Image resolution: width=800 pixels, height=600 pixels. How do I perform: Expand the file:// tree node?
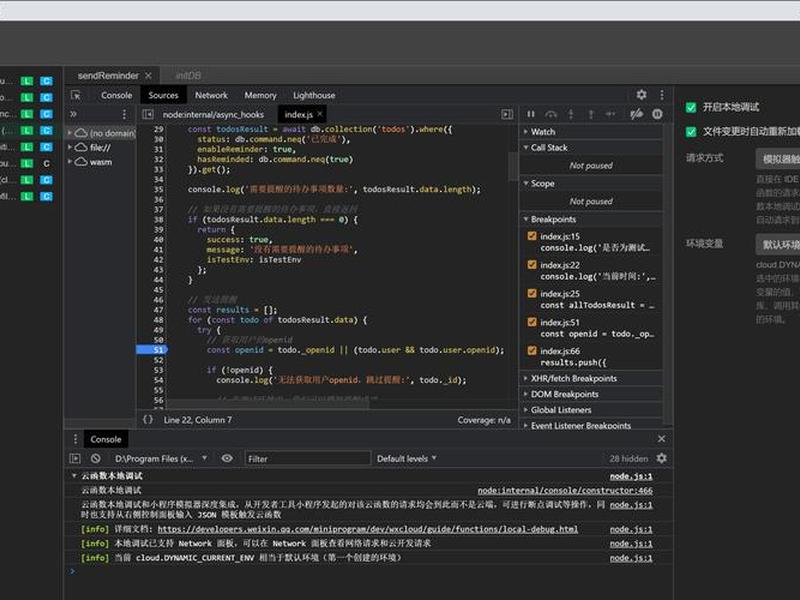click(x=69, y=147)
